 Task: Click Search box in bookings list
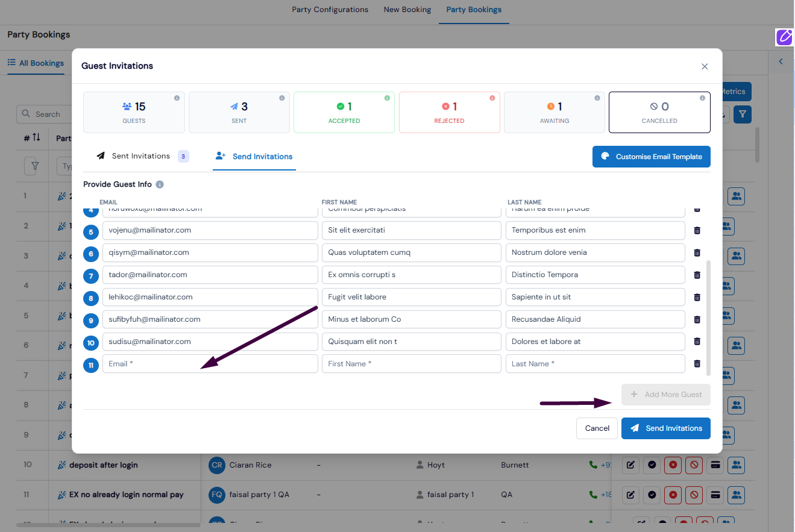43,114
